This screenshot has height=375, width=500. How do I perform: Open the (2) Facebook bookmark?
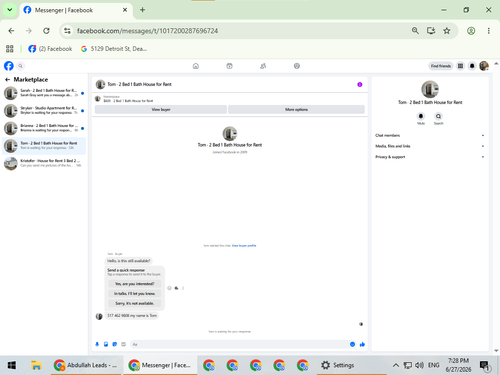pyautogui.click(x=50, y=49)
